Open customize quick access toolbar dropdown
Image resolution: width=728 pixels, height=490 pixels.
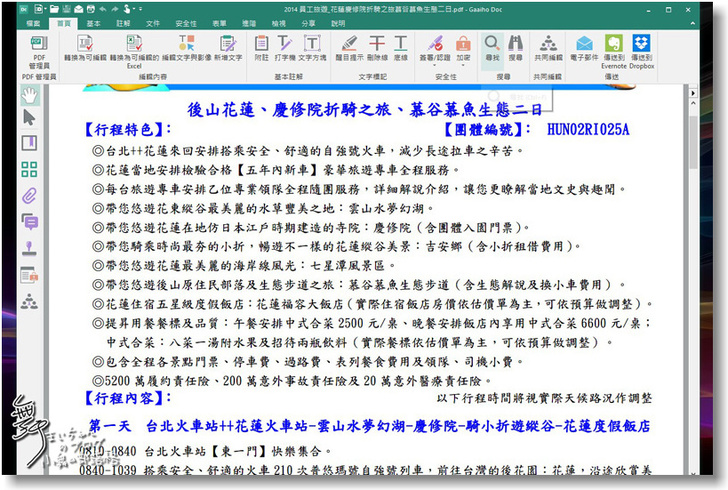click(x=141, y=9)
